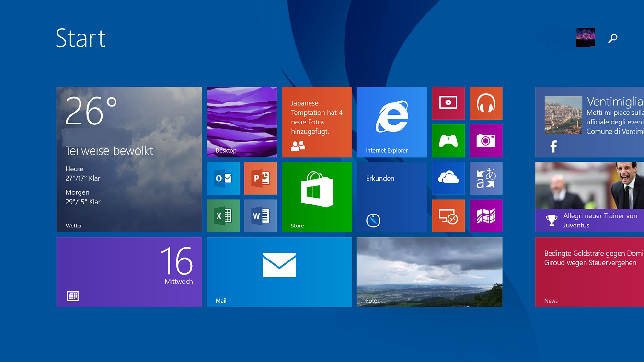Viewport: 644px width, 362px height.
Task: Click the user account picture
Action: [585, 37]
